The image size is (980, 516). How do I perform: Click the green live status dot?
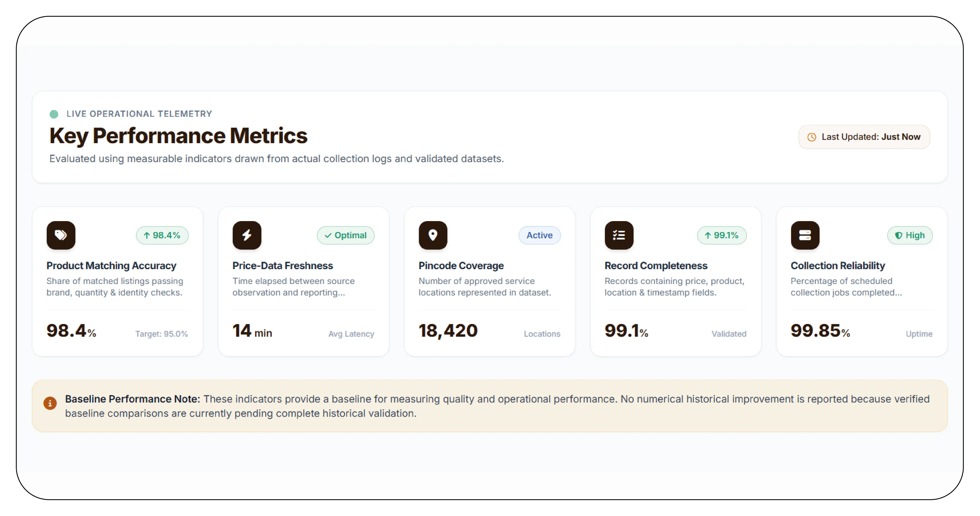coord(54,114)
